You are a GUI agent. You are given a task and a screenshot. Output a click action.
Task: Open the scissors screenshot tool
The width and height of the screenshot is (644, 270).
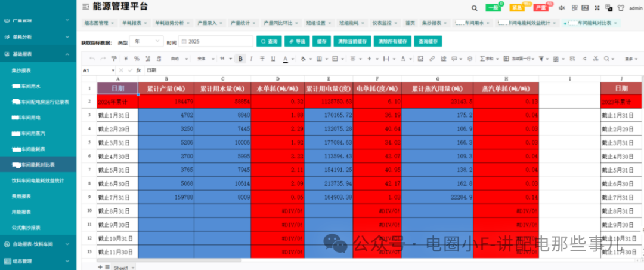pyautogui.click(x=596, y=59)
